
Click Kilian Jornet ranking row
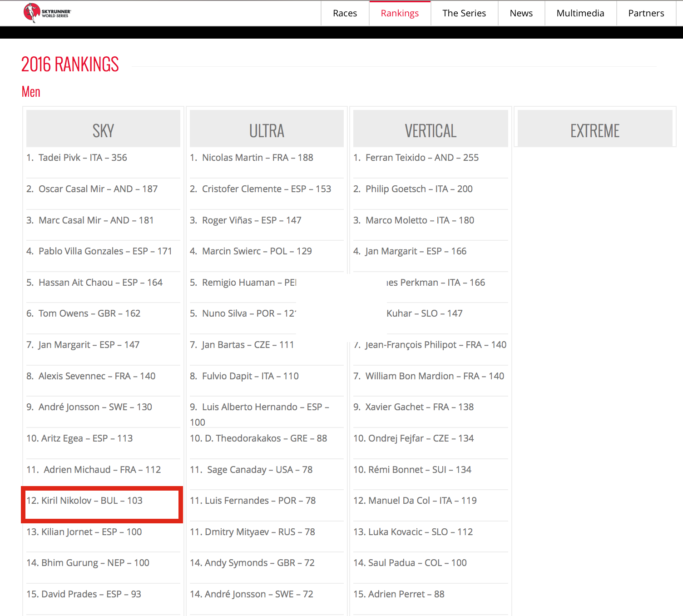(84, 532)
